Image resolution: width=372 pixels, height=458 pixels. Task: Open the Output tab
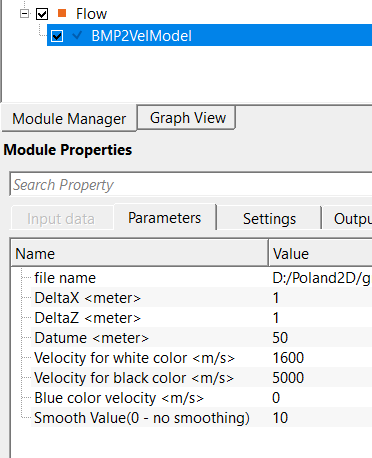pyautogui.click(x=347, y=219)
